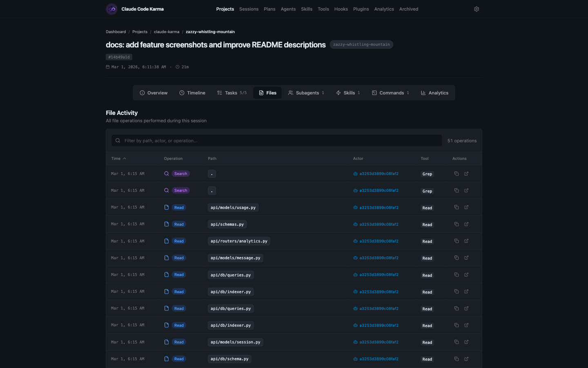The width and height of the screenshot is (588, 368).
Task: Open the session Analytics tab
Action: (x=434, y=93)
